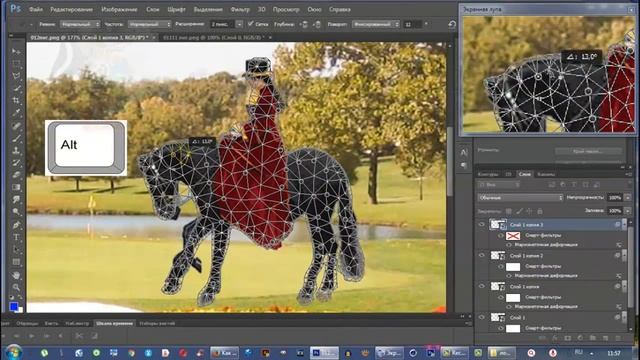Hide layer Слой 1 копия 3
The image size is (640, 360).
click(482, 224)
